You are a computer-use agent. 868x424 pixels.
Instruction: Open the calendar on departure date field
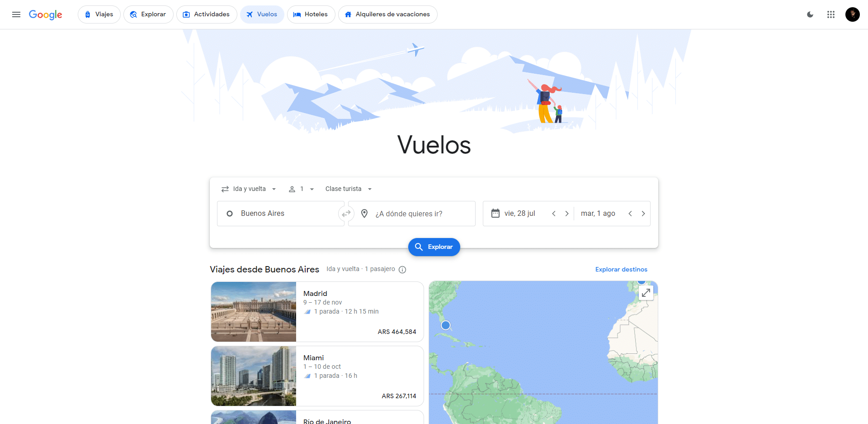coord(495,213)
